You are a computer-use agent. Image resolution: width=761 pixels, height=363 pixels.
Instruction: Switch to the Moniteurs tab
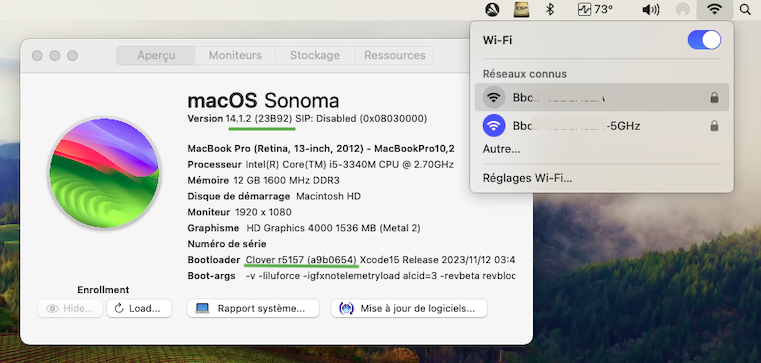coord(235,55)
